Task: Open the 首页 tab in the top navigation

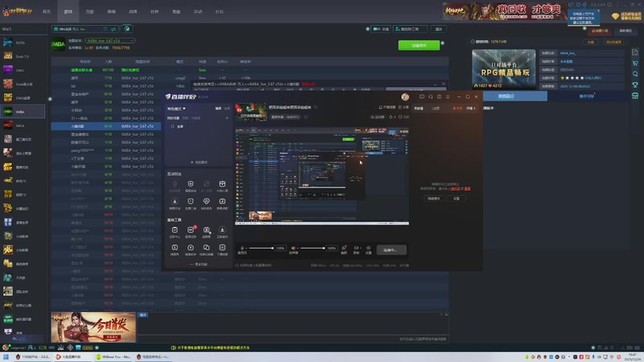Action: 47,11
